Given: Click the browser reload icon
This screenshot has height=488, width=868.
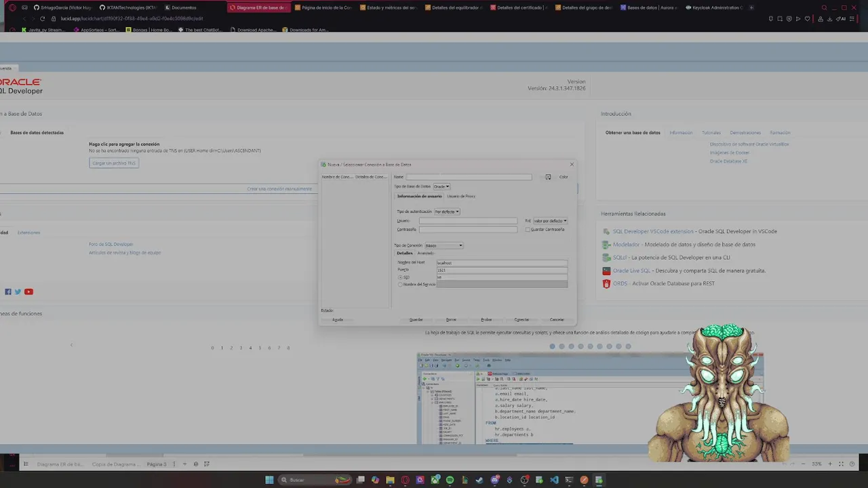Looking at the screenshot, I should (x=42, y=18).
